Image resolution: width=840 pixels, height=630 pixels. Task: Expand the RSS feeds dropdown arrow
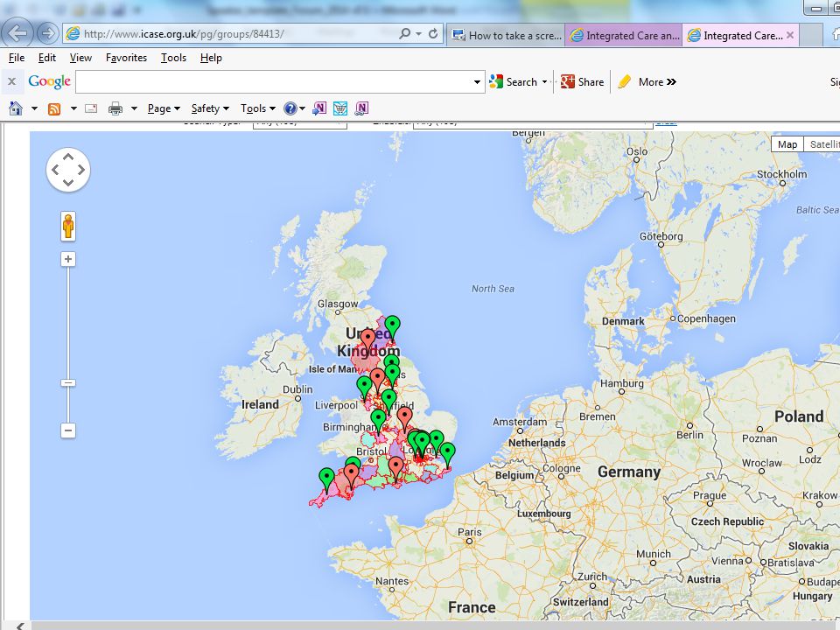(x=73, y=108)
